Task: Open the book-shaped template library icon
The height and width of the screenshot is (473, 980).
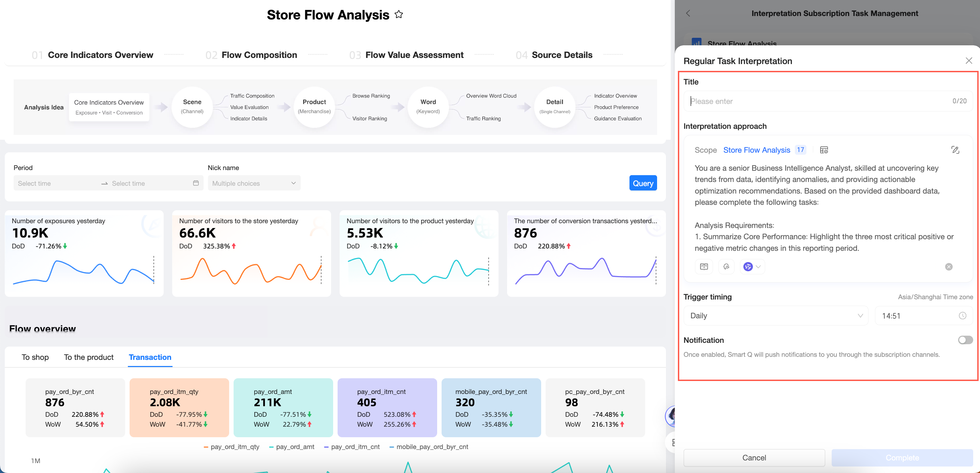Action: click(x=704, y=266)
